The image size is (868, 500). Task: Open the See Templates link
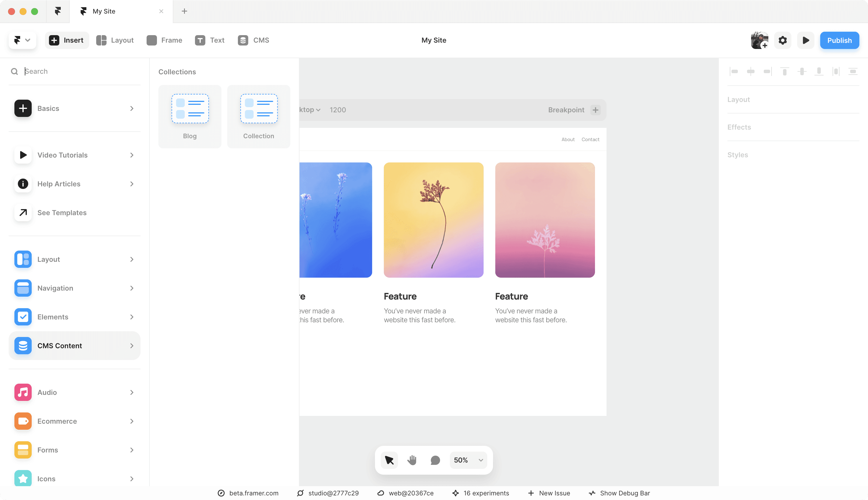pyautogui.click(x=62, y=213)
